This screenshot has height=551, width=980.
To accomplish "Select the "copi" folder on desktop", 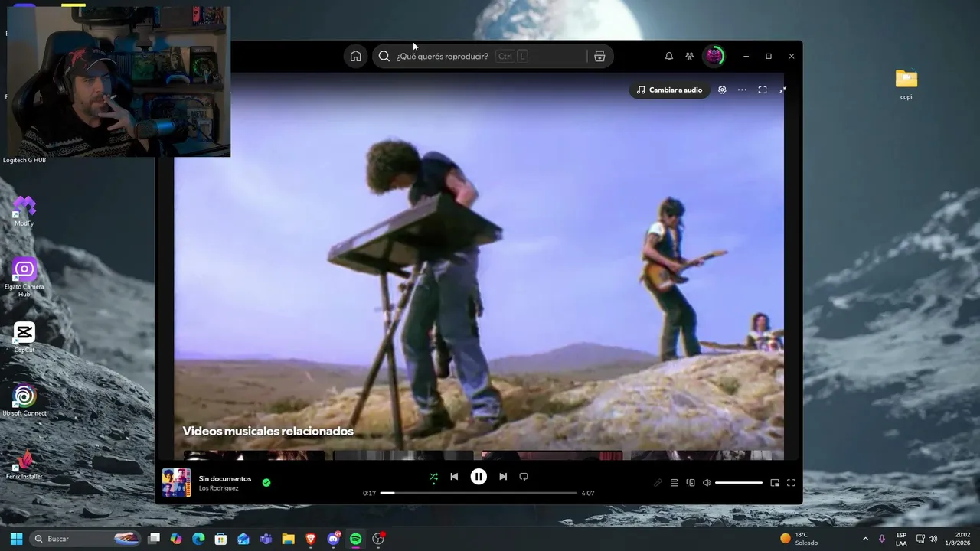I will [906, 85].
